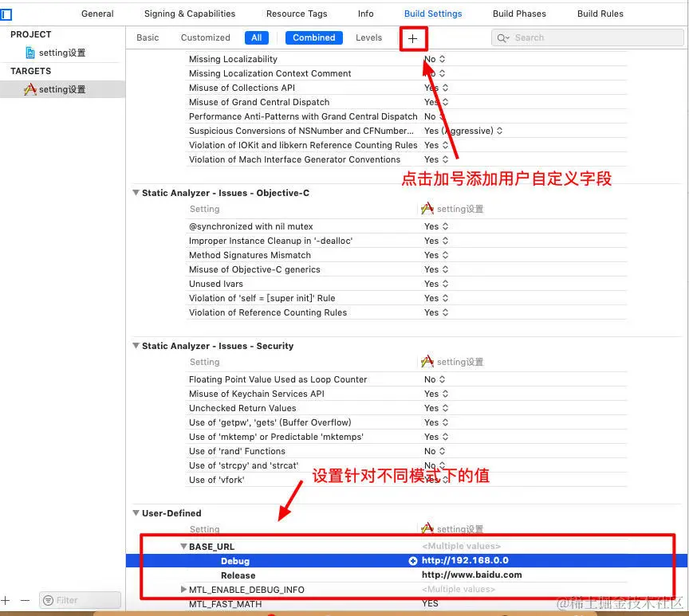
Task: Switch to Levels view mode
Action: coord(368,37)
